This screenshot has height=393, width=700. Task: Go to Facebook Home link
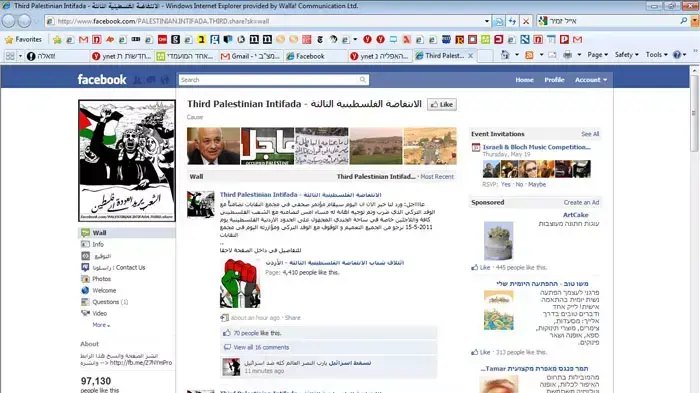pos(524,80)
